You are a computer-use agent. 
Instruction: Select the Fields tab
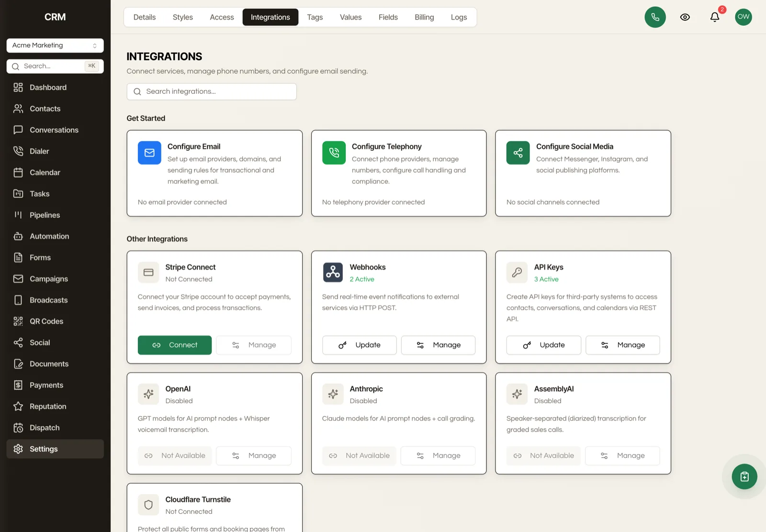(388, 17)
